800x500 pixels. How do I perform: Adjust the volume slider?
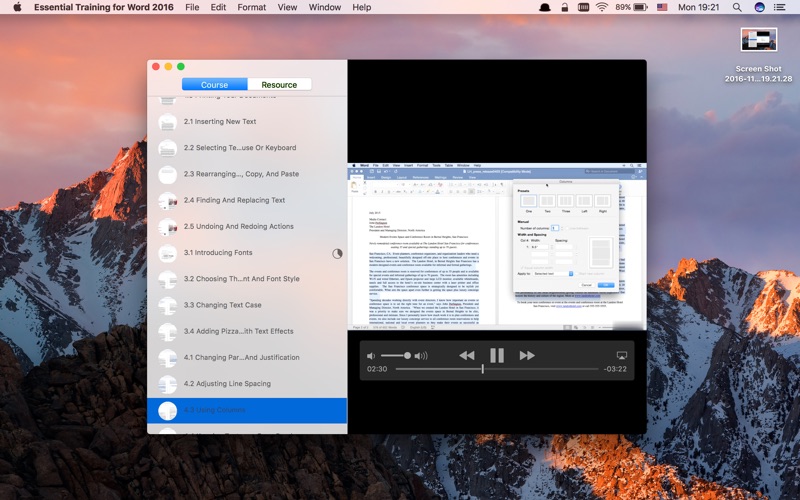pyautogui.click(x=395, y=356)
